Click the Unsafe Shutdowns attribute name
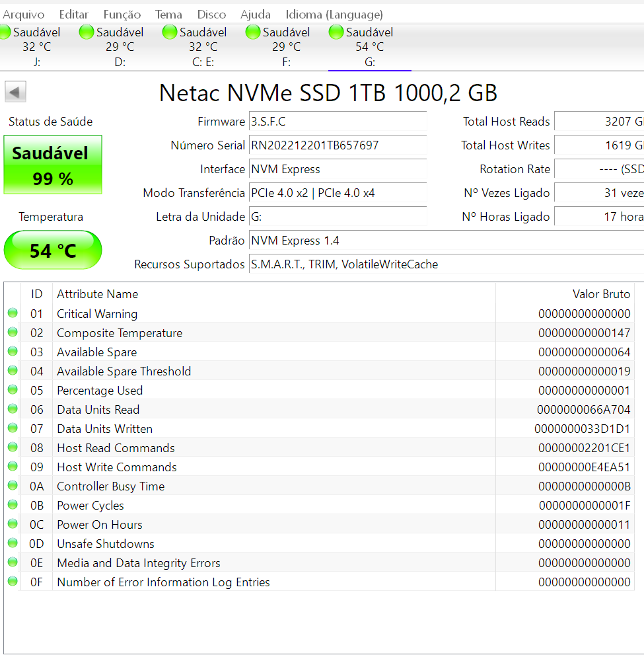 106,544
